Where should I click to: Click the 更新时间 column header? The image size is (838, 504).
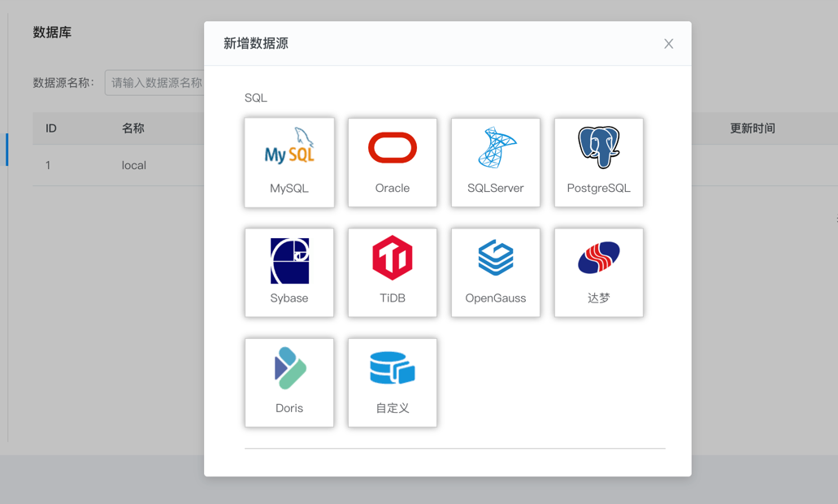coord(753,128)
